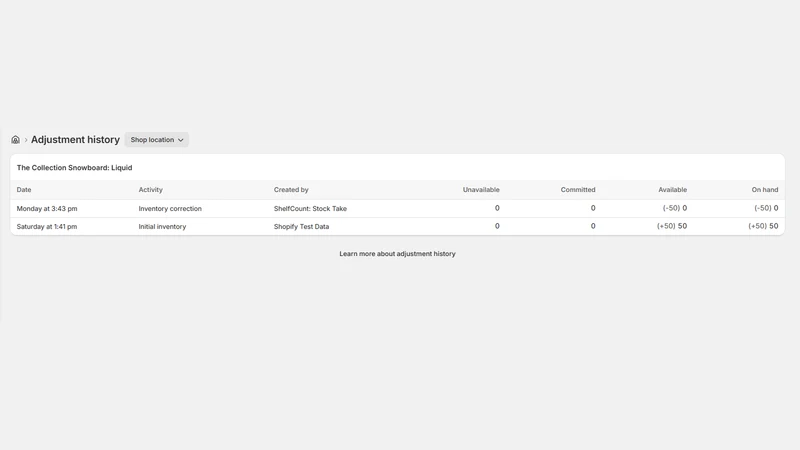Select the Initial inventory activity cell
Viewport: 800px width, 450px height.
point(162,226)
